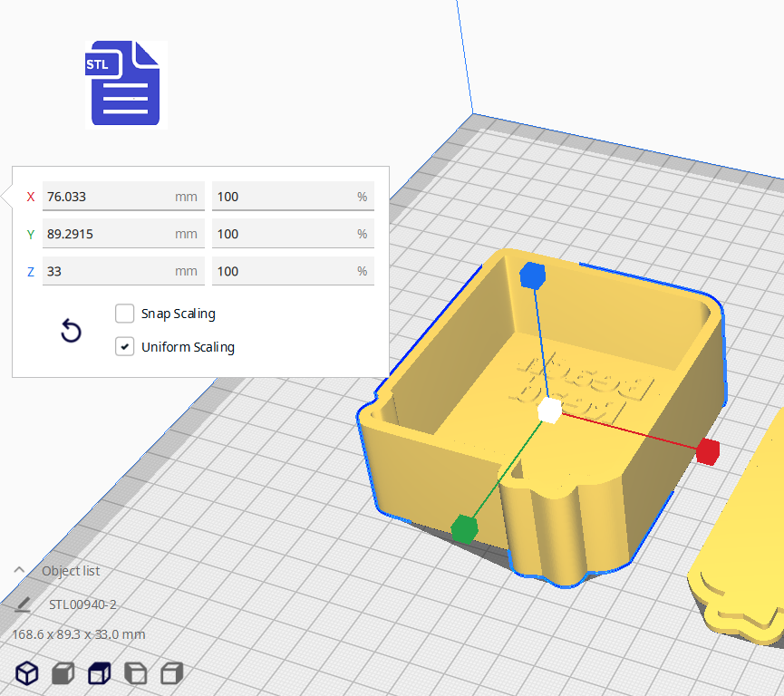Image resolution: width=784 pixels, height=696 pixels.
Task: Disable the Uniform Scaling checkbox
Action: (x=125, y=347)
